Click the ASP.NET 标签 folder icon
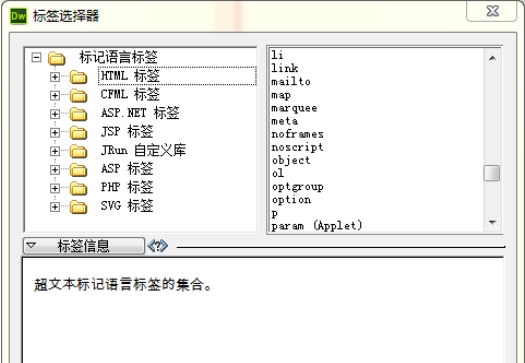The width and height of the screenshot is (525, 363). tap(78, 114)
